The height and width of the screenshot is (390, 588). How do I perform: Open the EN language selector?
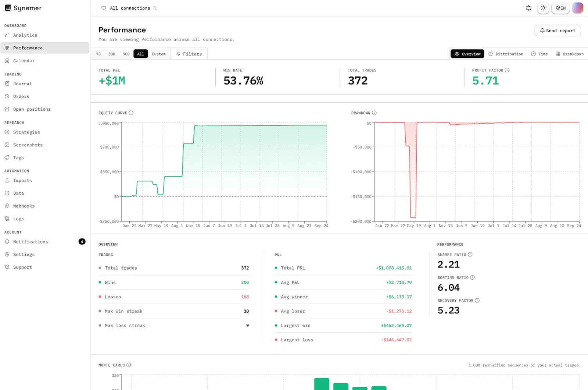560,8
